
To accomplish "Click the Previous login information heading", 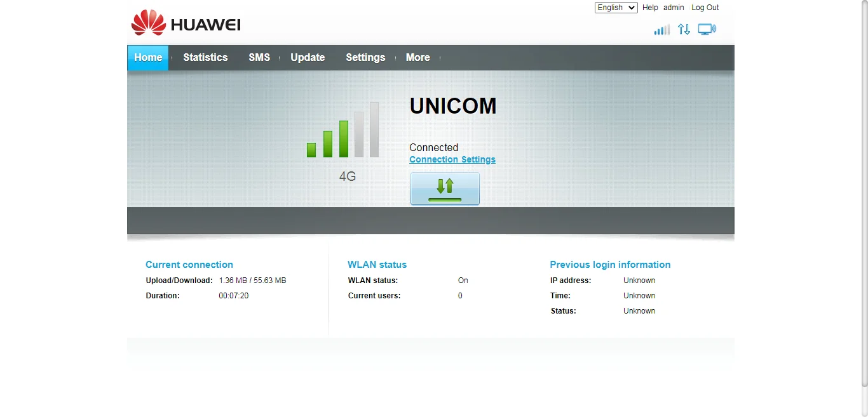I will (x=610, y=265).
